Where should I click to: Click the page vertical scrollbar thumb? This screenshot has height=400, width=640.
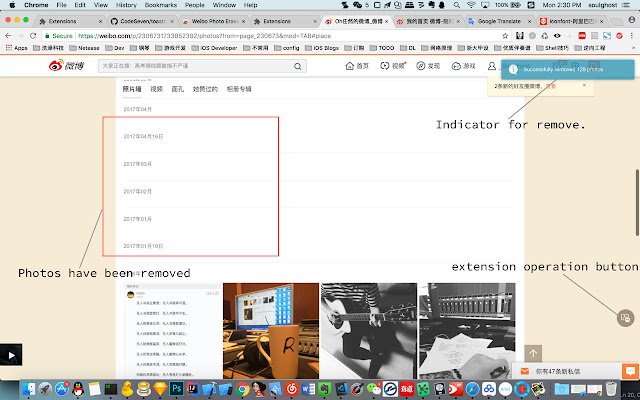pos(637,202)
